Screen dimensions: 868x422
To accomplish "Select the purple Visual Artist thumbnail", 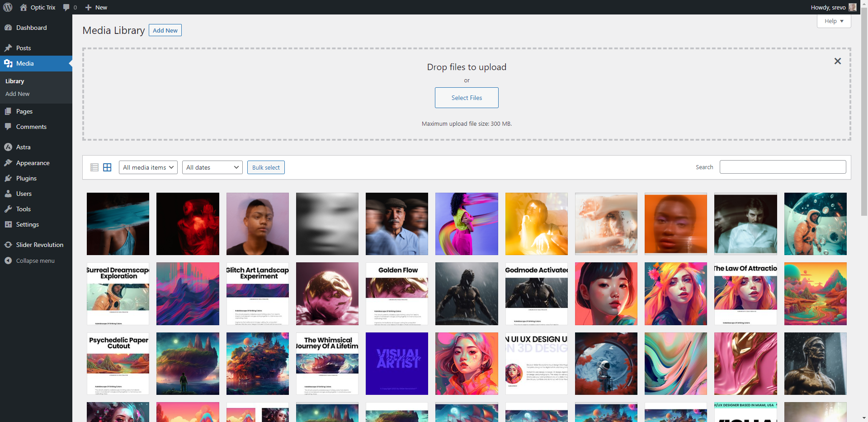I will 397,364.
